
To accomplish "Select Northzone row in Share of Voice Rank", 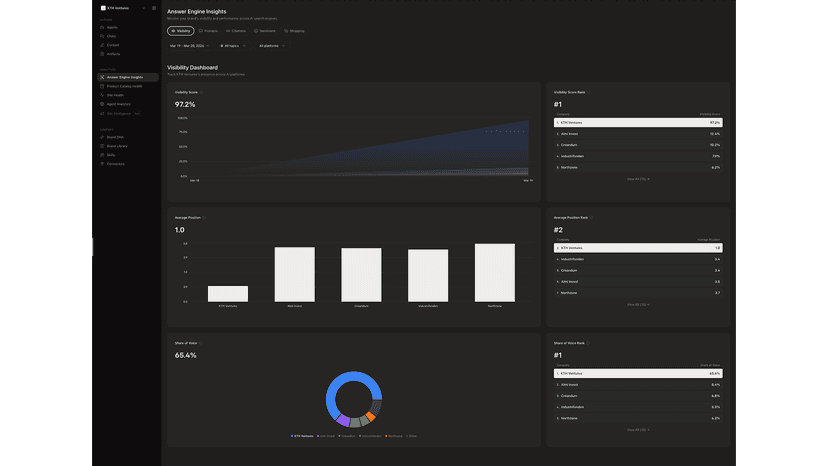I will [638, 418].
